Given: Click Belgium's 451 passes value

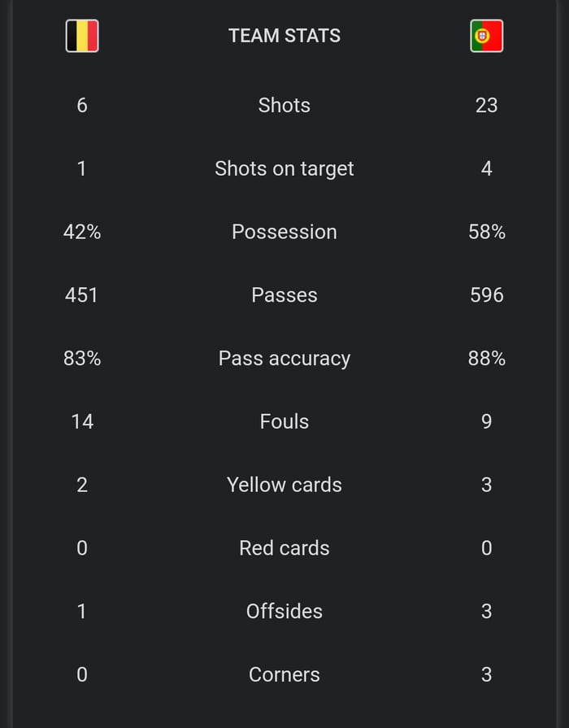Looking at the screenshot, I should pos(82,295).
